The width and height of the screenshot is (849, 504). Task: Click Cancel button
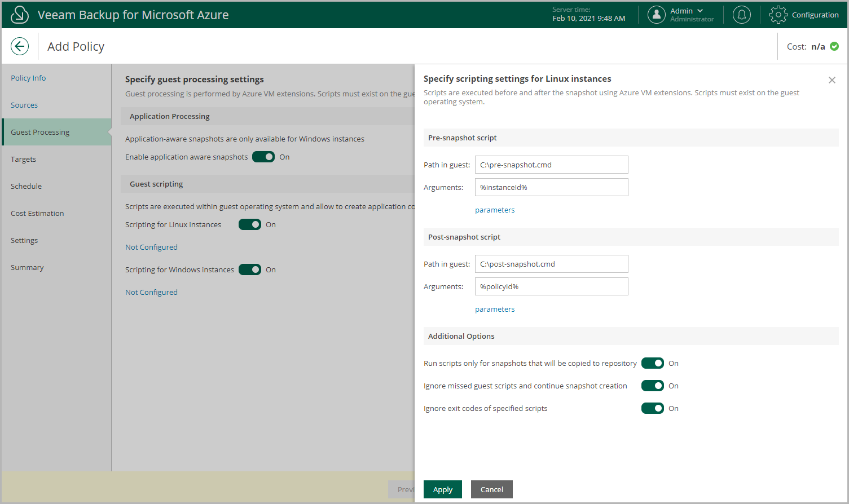point(492,489)
